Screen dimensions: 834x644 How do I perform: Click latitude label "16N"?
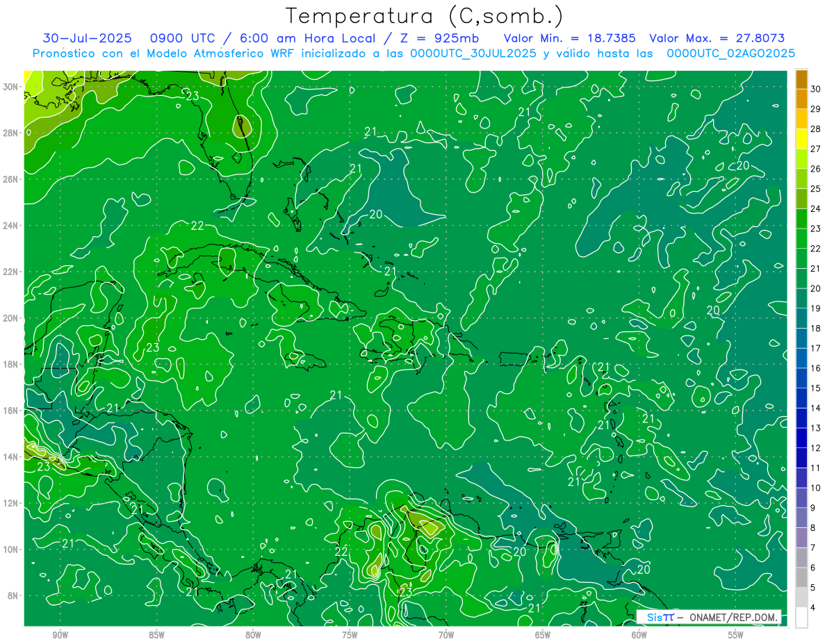(12, 411)
